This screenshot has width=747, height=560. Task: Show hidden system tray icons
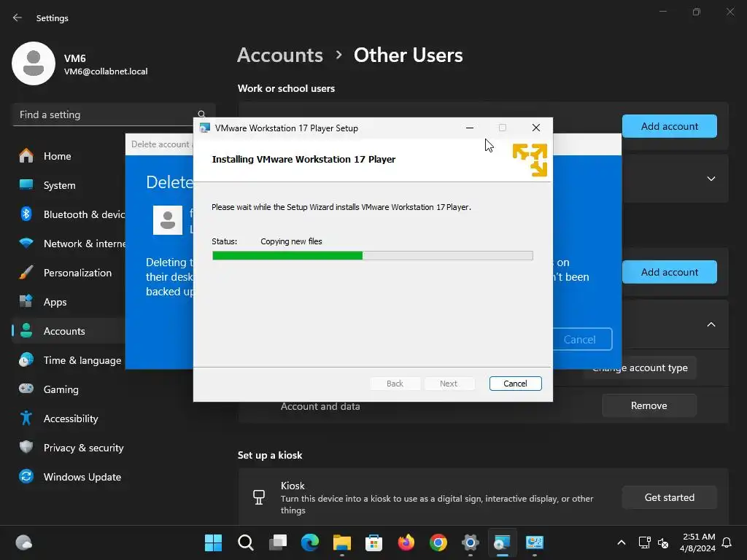point(622,542)
